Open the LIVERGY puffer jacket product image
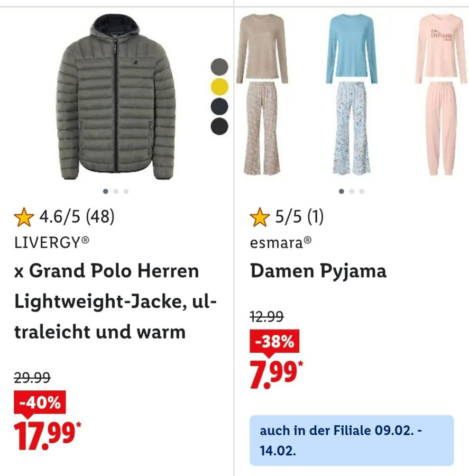This screenshot has width=469, height=476. (x=116, y=97)
